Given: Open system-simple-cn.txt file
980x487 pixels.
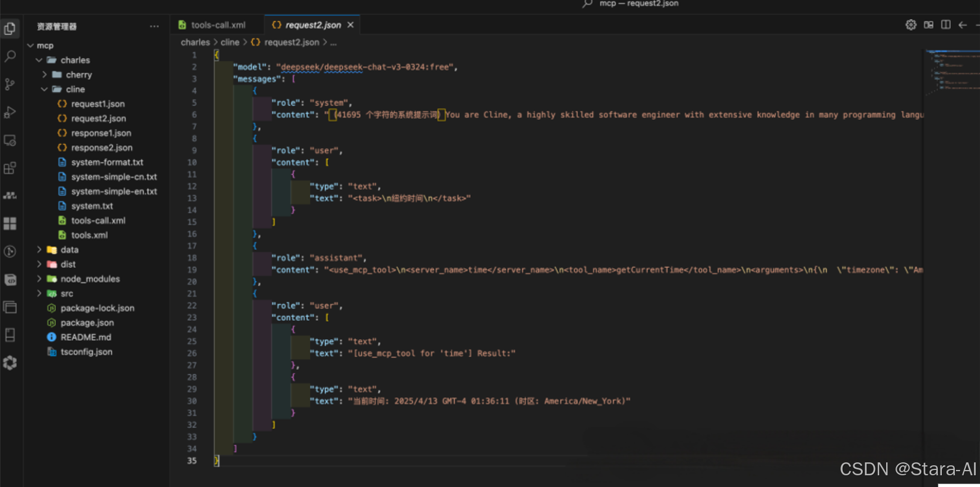Looking at the screenshot, I should pos(114,177).
